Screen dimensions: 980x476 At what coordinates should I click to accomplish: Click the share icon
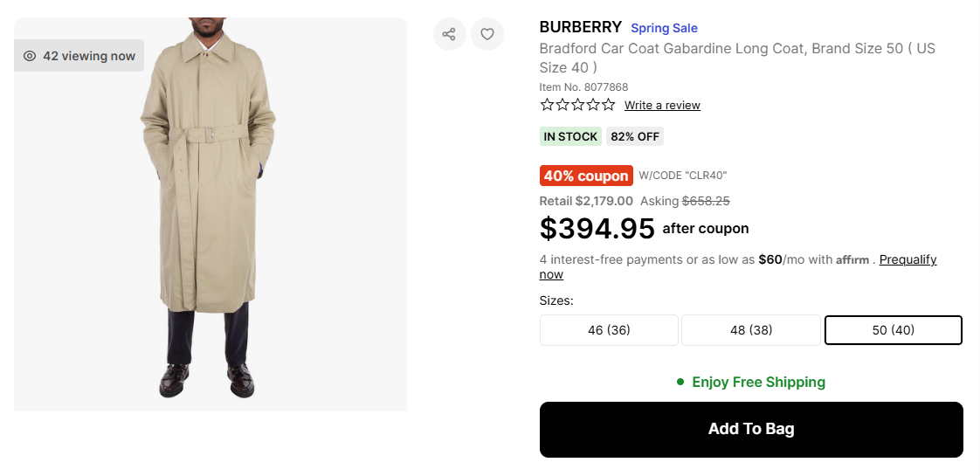[x=449, y=34]
